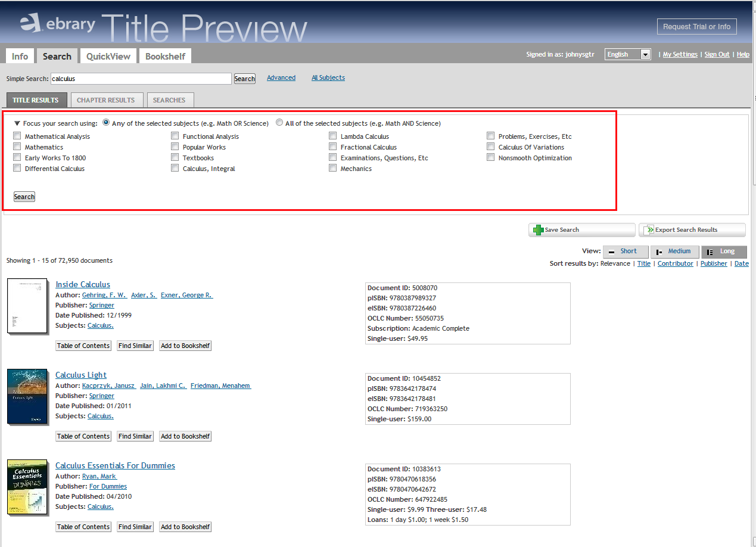Check the Lambda Calculus checkbox
Screen dimensions: 756x547
click(x=333, y=136)
